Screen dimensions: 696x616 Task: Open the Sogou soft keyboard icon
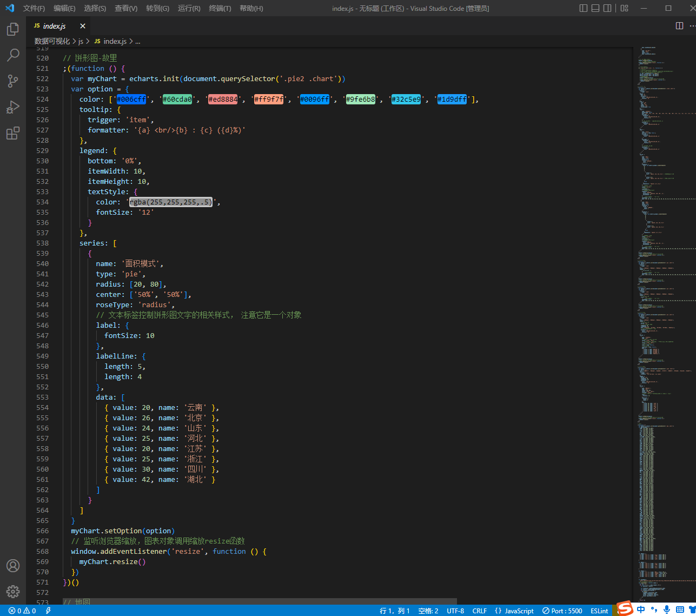tap(680, 610)
